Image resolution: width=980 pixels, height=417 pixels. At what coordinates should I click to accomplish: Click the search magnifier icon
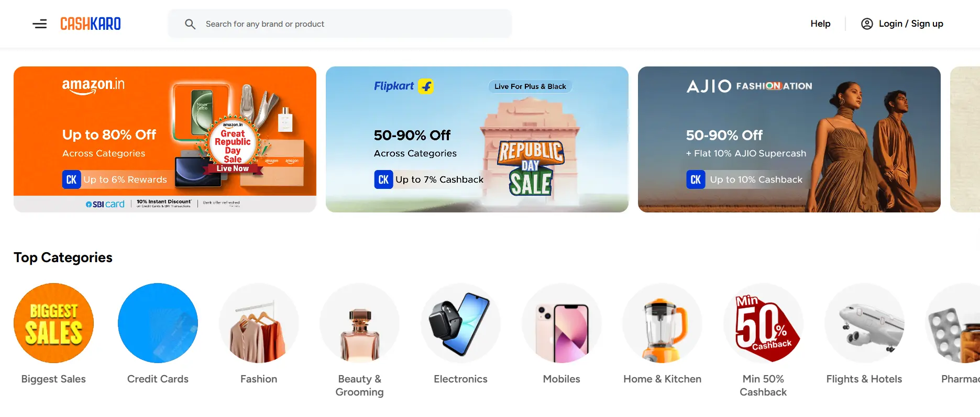(190, 24)
